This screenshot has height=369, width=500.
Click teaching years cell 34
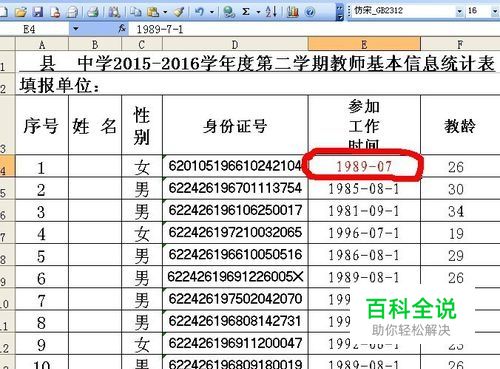pos(460,211)
